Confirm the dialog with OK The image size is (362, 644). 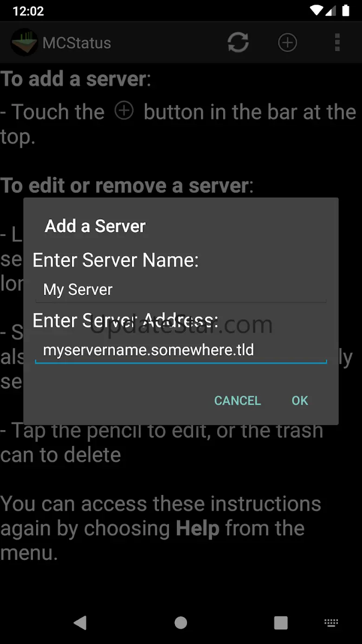(x=300, y=401)
